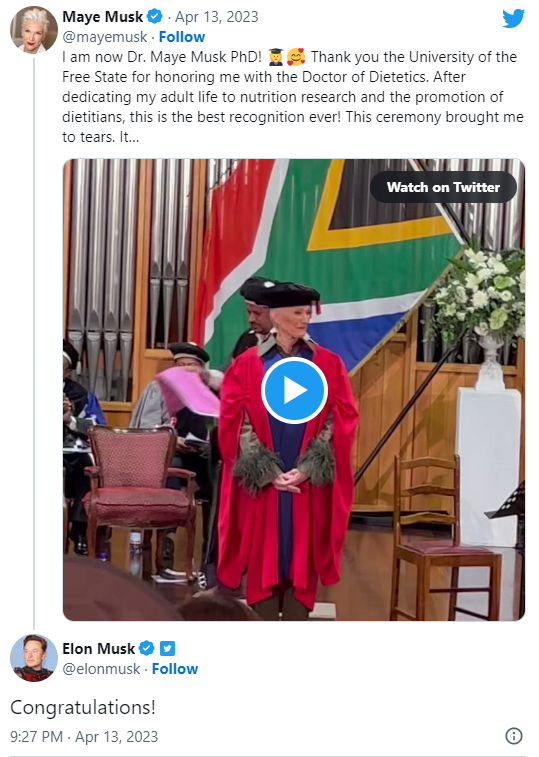
Task: Open the tweet info icon
Action: [x=513, y=736]
